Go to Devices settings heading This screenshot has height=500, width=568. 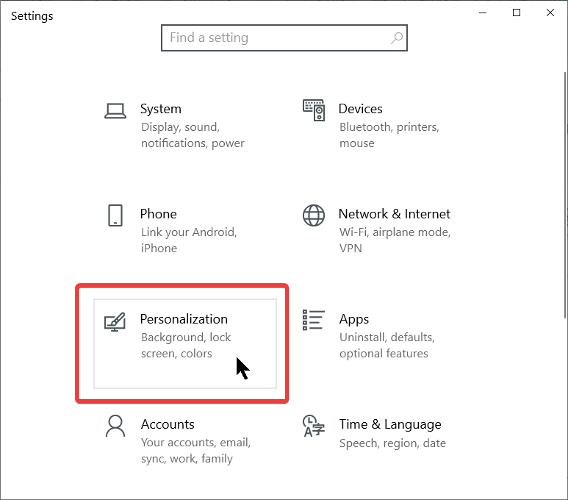[x=360, y=109]
